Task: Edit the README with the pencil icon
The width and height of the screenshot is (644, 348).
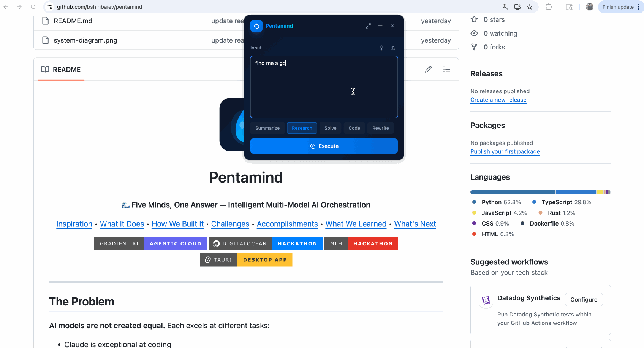Action: [428, 69]
